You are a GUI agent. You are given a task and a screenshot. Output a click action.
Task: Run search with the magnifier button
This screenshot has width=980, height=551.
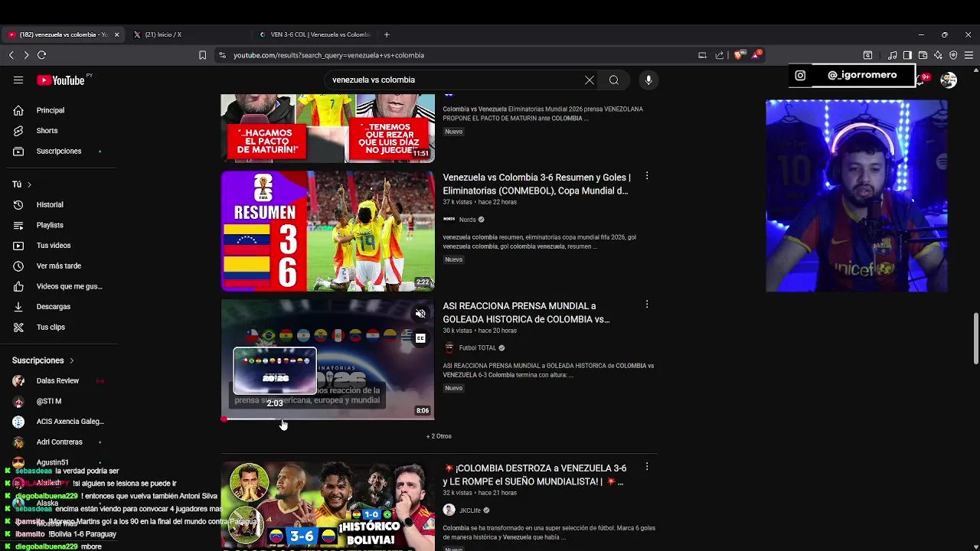(614, 80)
